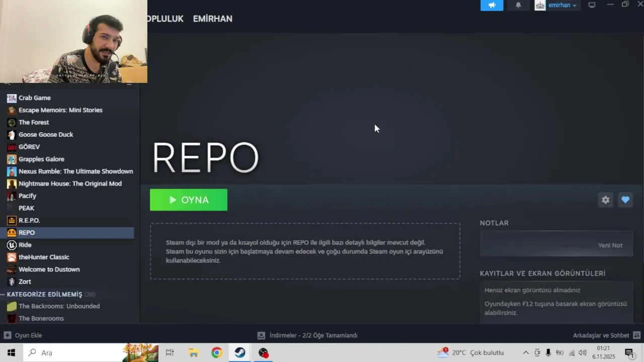Click the Grapples Galore icon
The image size is (644, 362).
pyautogui.click(x=12, y=159)
